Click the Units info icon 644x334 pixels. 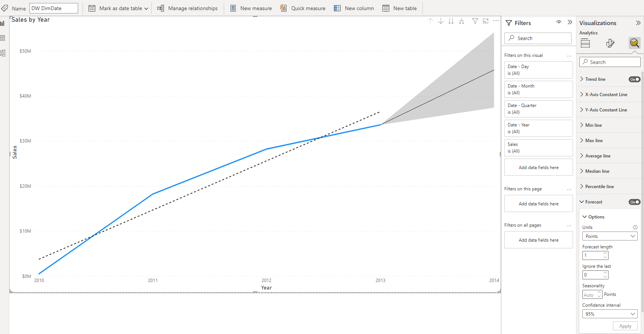click(x=635, y=227)
